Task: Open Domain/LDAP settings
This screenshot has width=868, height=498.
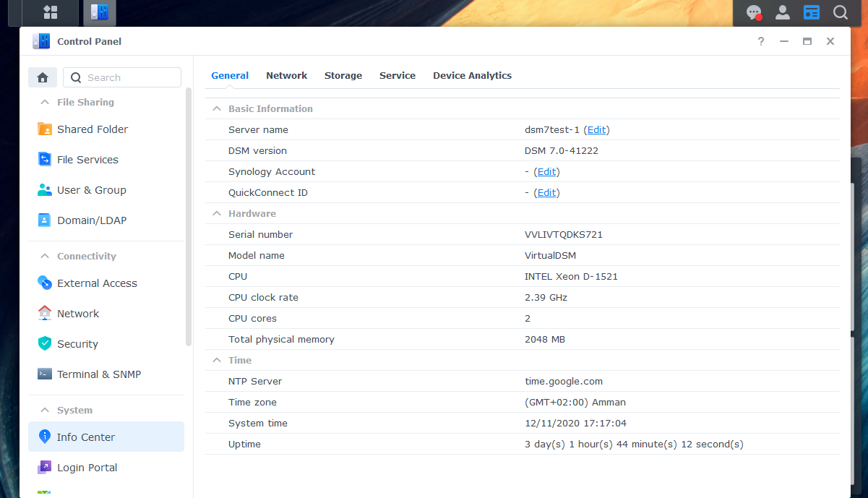Action: tap(106, 220)
